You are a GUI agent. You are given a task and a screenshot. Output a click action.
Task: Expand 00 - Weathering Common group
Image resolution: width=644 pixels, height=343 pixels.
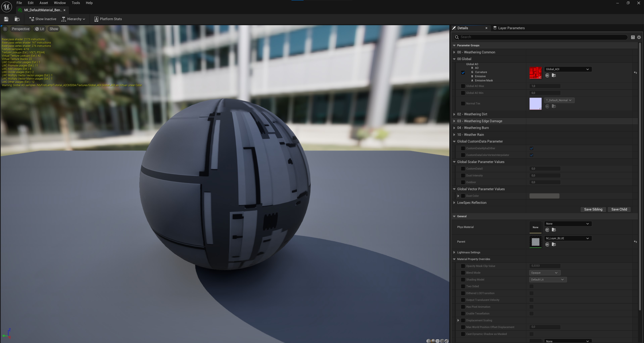click(x=454, y=52)
